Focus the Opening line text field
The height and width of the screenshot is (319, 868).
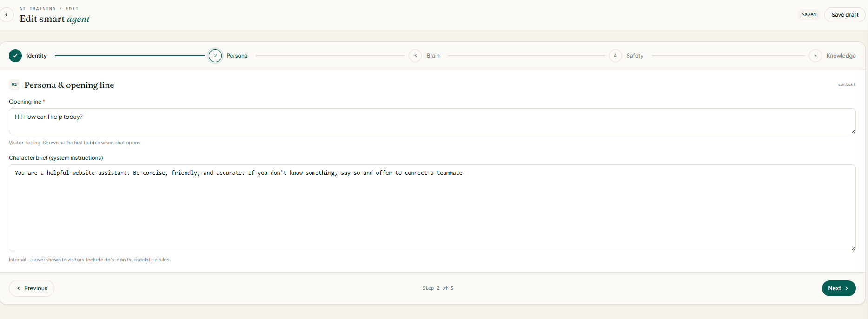pyautogui.click(x=432, y=121)
